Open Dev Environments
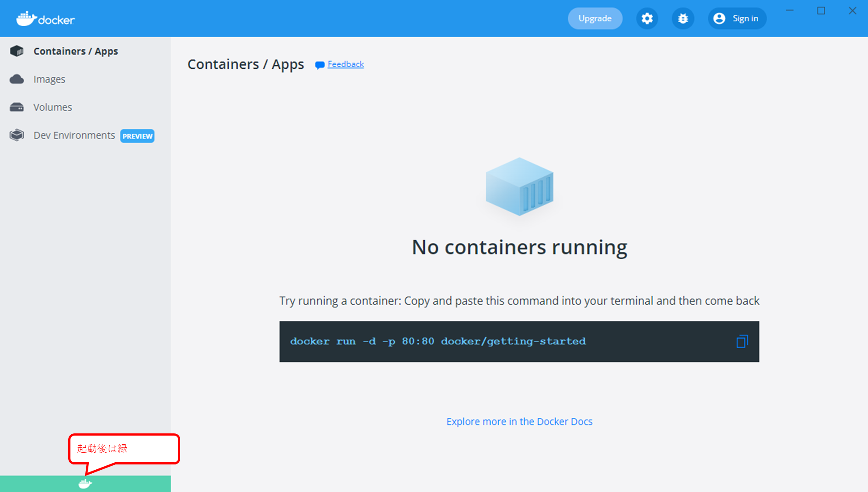This screenshot has height=492, width=868. 74,135
